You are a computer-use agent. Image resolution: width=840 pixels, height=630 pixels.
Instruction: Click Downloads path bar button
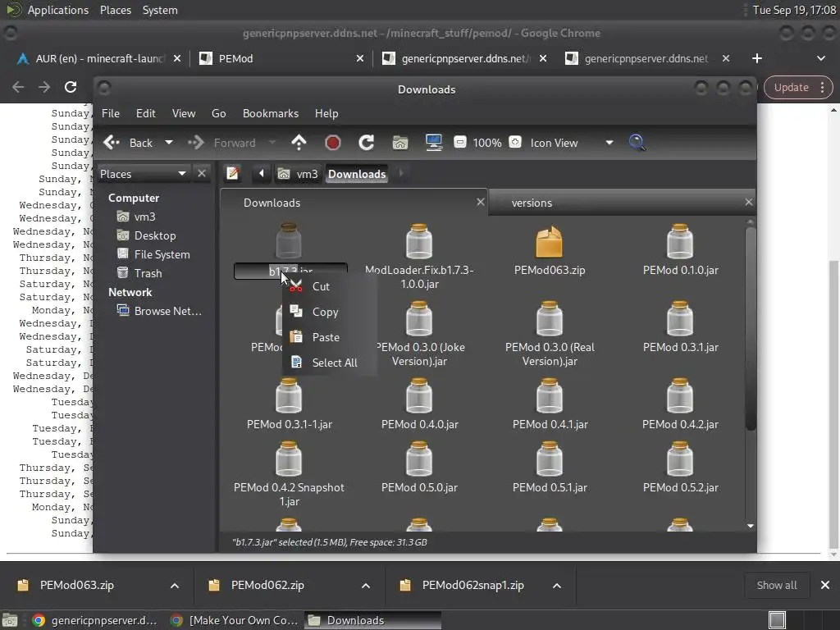[x=357, y=174]
